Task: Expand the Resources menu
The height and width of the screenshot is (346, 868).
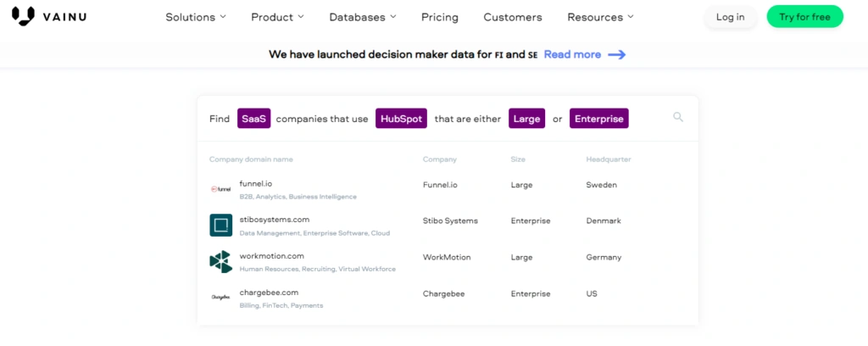Action: coord(601,17)
